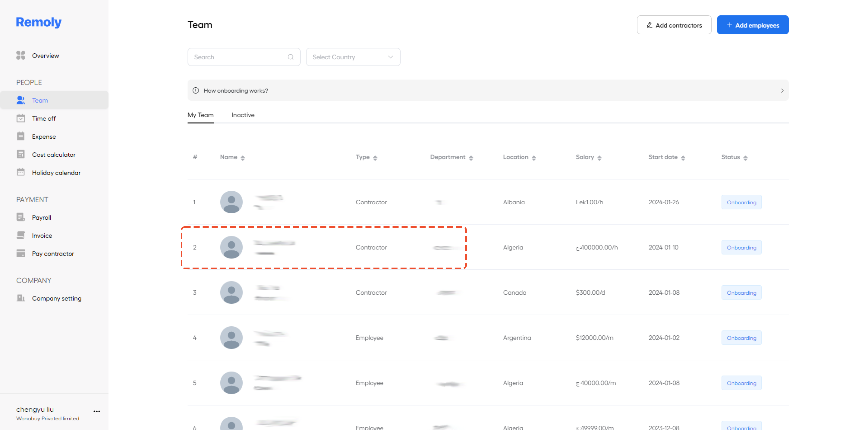Open the three-dot menu next to chengyu liu
This screenshot has height=430, width=868.
click(x=97, y=411)
